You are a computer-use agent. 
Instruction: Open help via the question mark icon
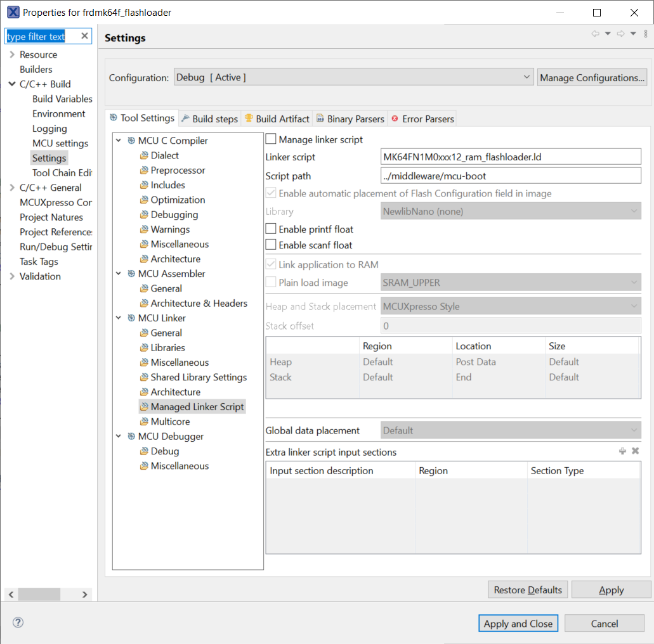[x=17, y=622]
